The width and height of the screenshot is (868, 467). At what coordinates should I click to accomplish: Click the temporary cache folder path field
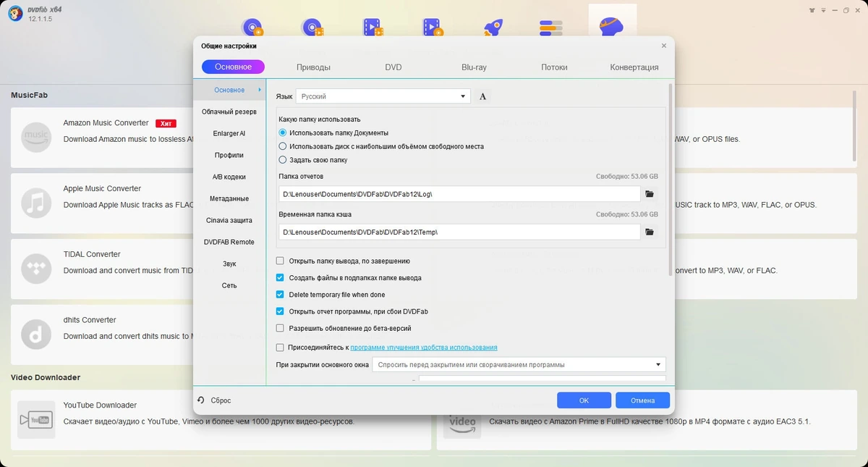(459, 232)
